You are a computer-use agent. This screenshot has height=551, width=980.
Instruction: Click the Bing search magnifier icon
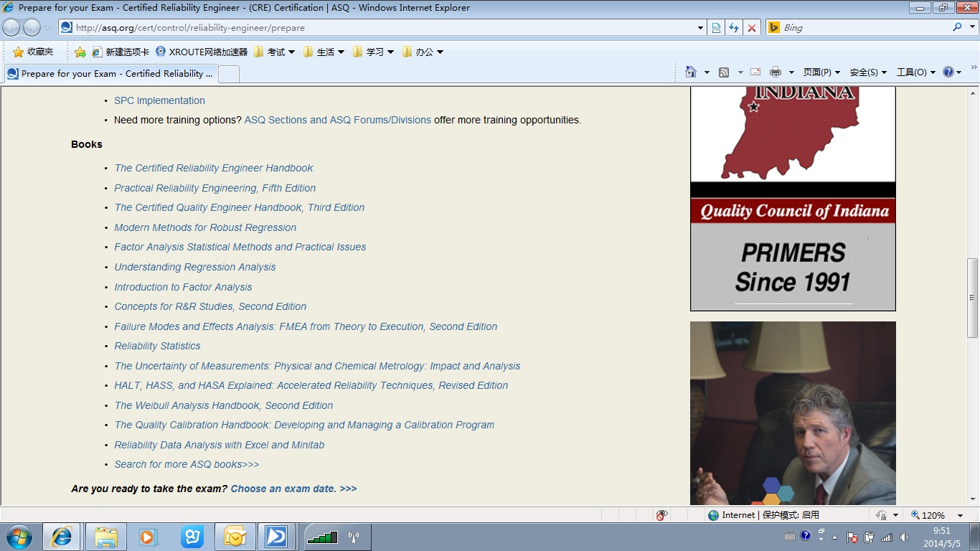[957, 27]
